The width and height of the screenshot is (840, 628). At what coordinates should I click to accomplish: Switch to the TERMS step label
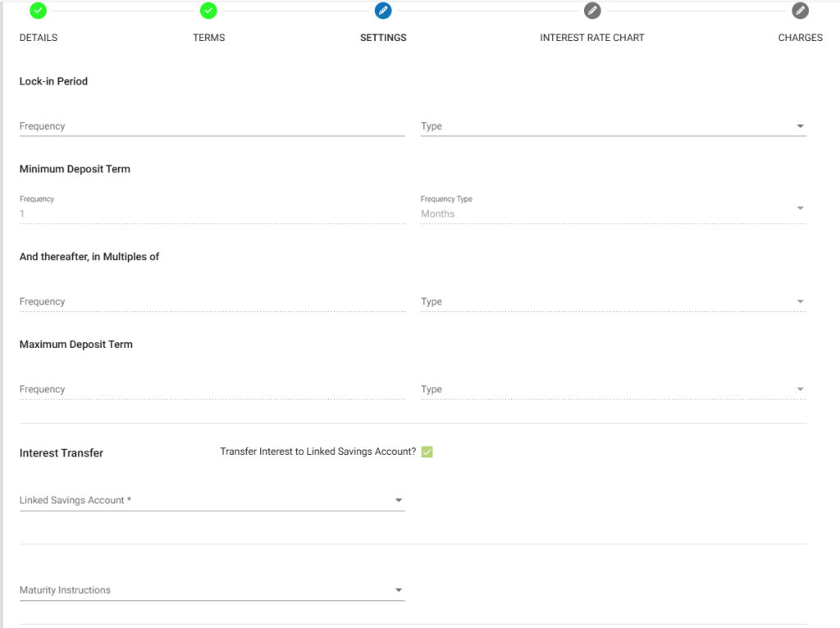tap(208, 38)
